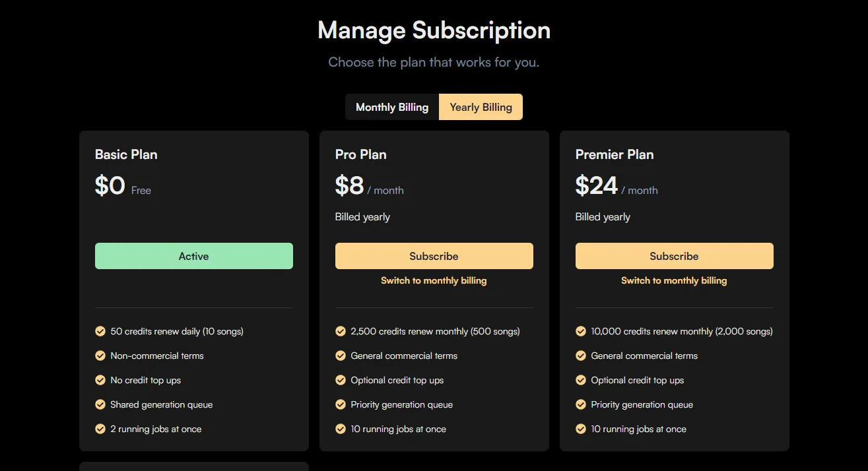
Task: Click checkmark next to 2 running jobs at once
Action: pos(100,429)
